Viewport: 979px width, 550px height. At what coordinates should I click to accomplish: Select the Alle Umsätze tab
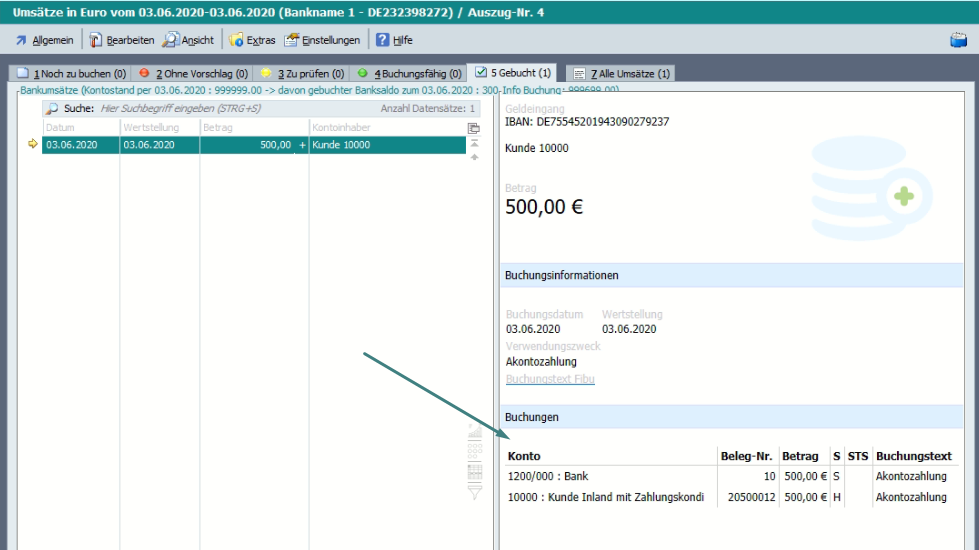point(622,74)
